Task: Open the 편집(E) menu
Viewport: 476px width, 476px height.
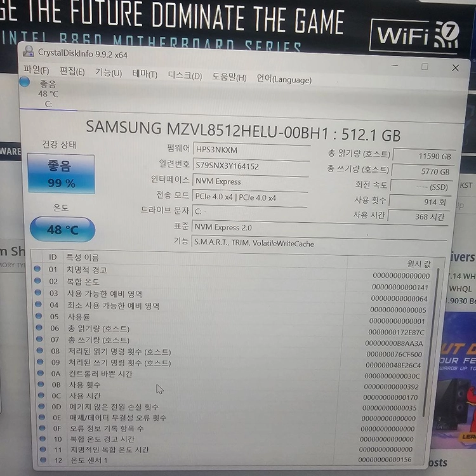Action: (72, 72)
